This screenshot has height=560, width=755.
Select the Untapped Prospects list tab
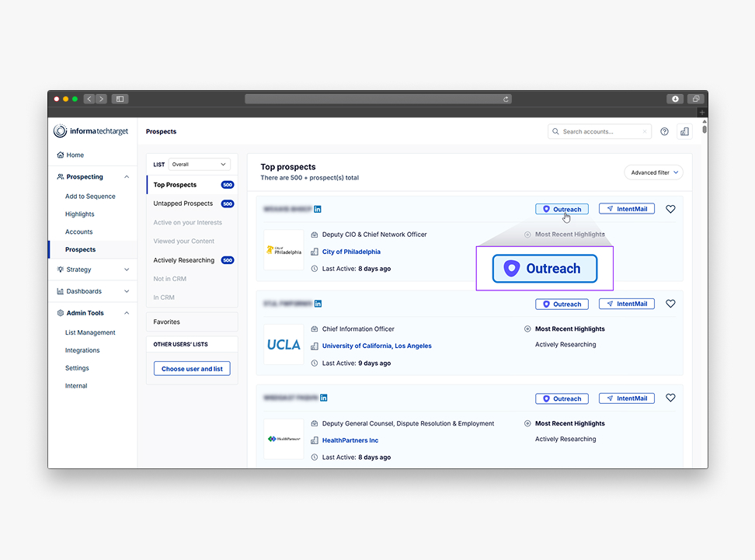coord(183,203)
